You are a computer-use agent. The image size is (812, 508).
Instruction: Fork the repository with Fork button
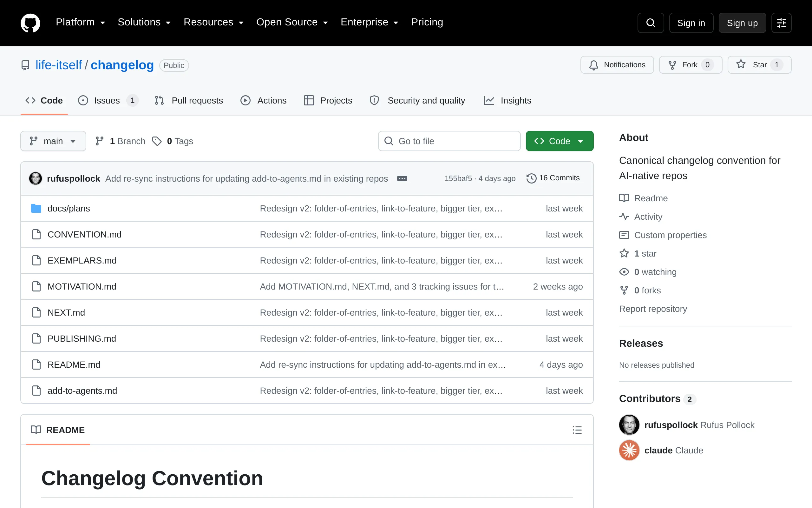[691, 65]
